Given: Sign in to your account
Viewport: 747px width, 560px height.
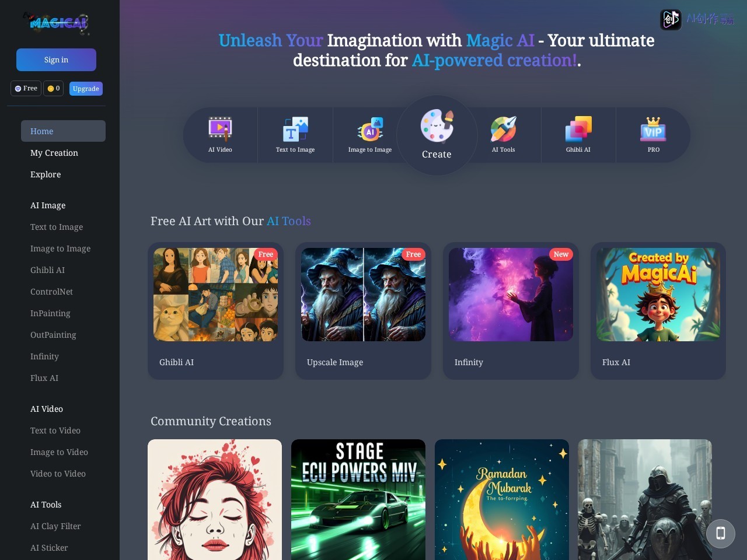Looking at the screenshot, I should pyautogui.click(x=56, y=60).
